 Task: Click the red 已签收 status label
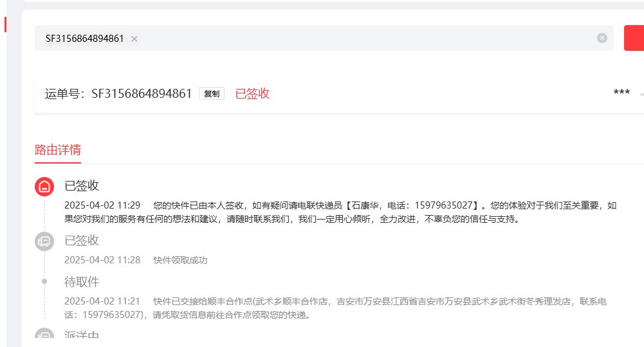[252, 93]
